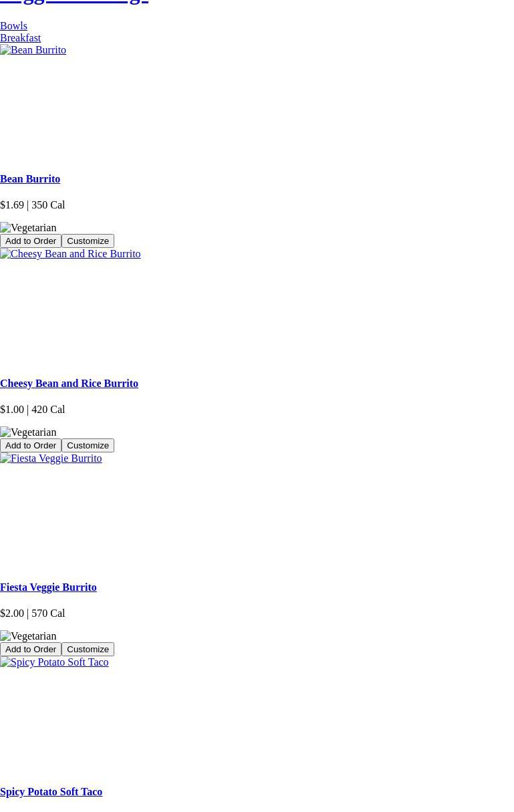
Task: Open the bold Spicy Potato Soft Taco title
Action: click(51, 792)
